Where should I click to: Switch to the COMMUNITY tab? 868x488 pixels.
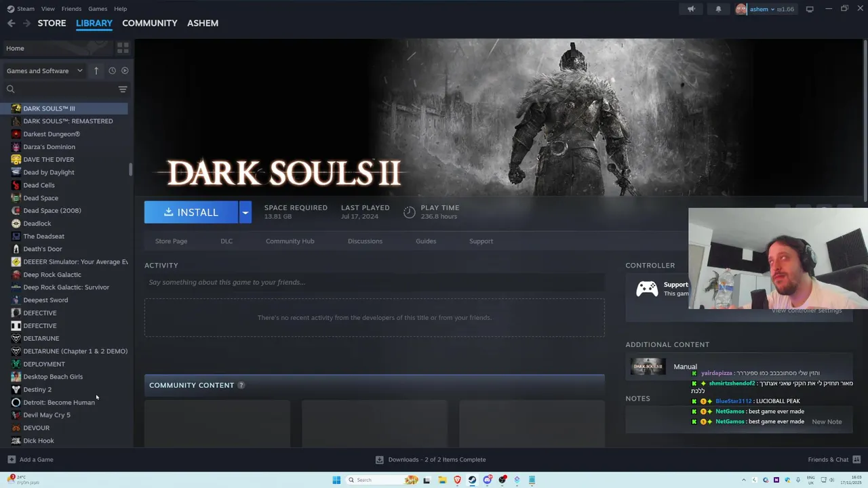[x=150, y=23]
